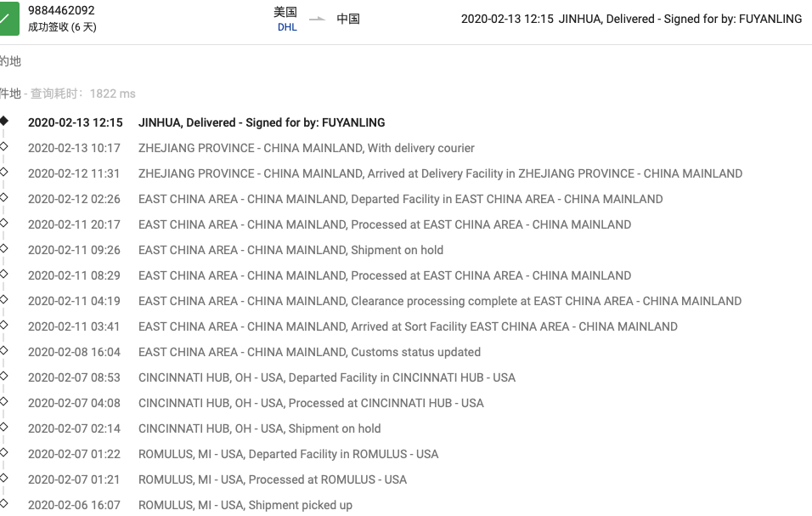
Task: Click the 中国 destination country label
Action: tap(348, 20)
